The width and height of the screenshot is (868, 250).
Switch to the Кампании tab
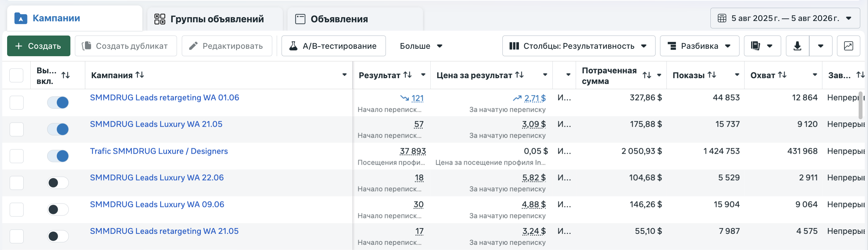point(75,18)
